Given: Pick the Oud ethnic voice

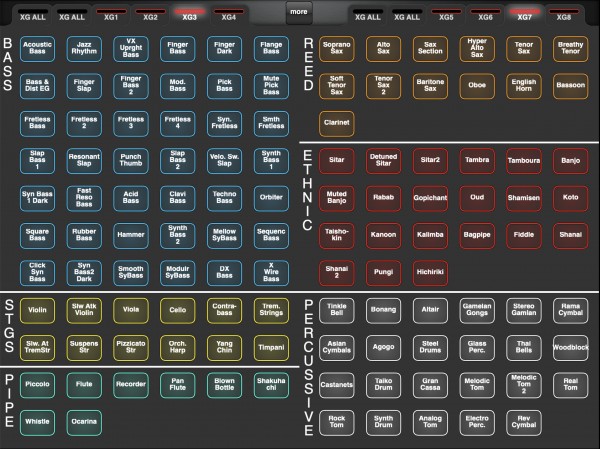Looking at the screenshot, I should pos(477,198).
